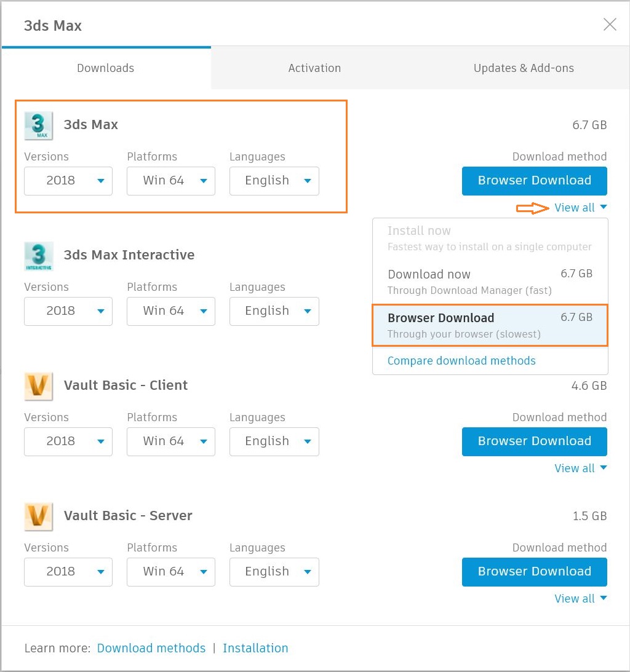The height and width of the screenshot is (672, 630).
Task: Close the 3ds Max dialog
Action: coord(610,25)
